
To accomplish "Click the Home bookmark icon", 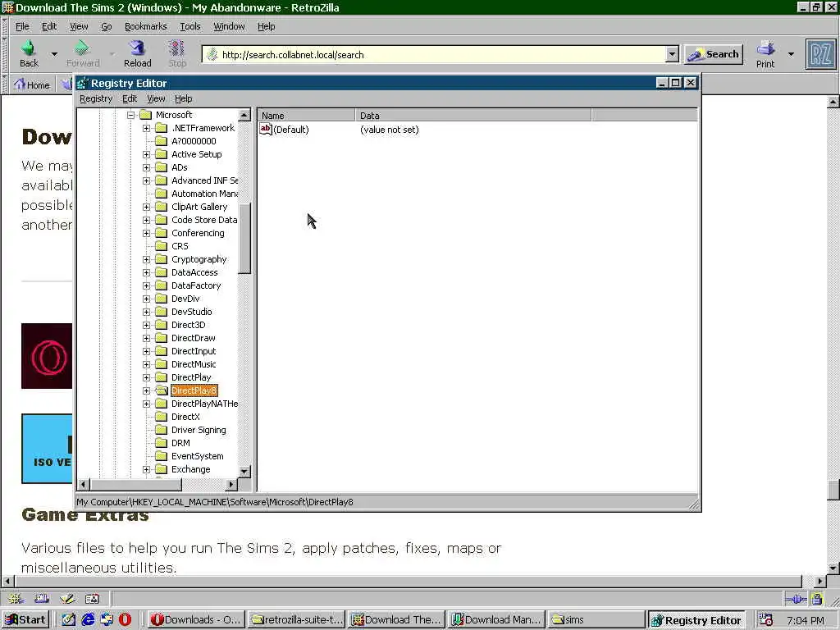I will [20, 84].
